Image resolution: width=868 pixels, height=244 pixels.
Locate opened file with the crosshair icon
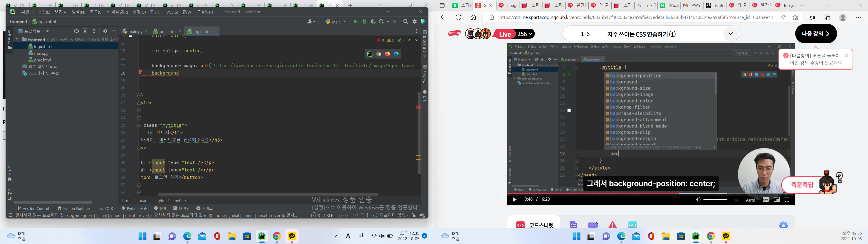[x=76, y=31]
